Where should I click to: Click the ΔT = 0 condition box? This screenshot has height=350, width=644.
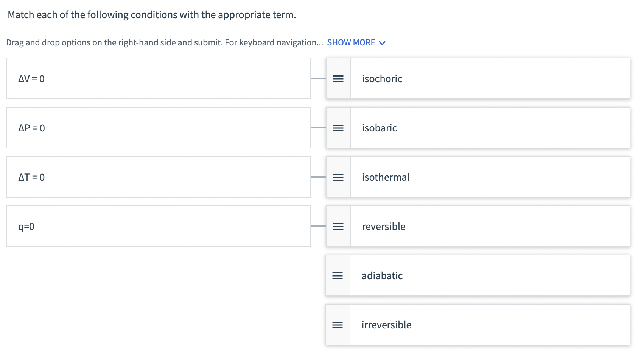pyautogui.click(x=158, y=177)
